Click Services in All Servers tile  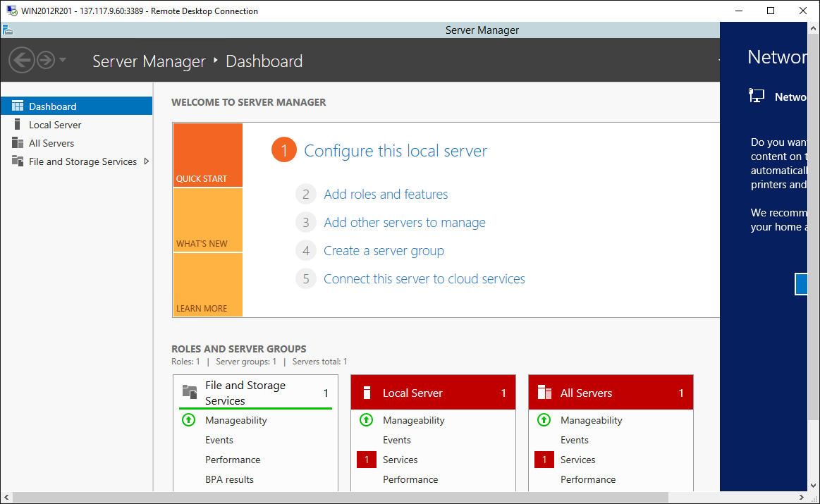(578, 460)
